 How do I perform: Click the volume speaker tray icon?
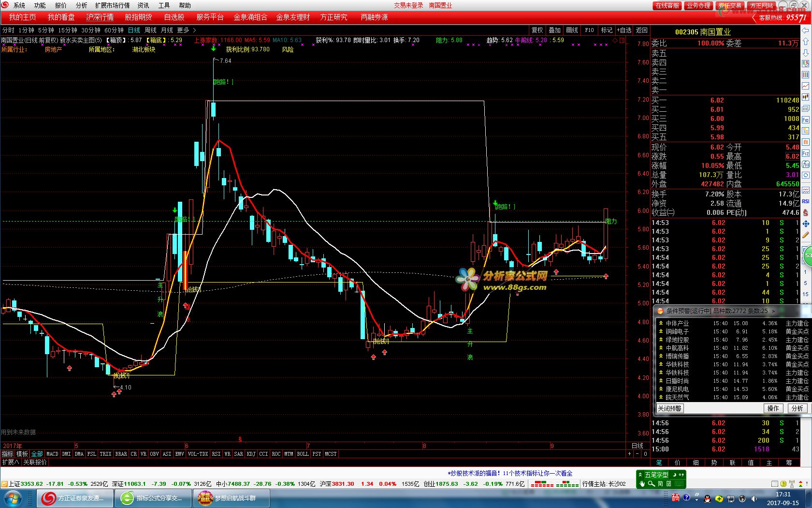tap(754, 499)
